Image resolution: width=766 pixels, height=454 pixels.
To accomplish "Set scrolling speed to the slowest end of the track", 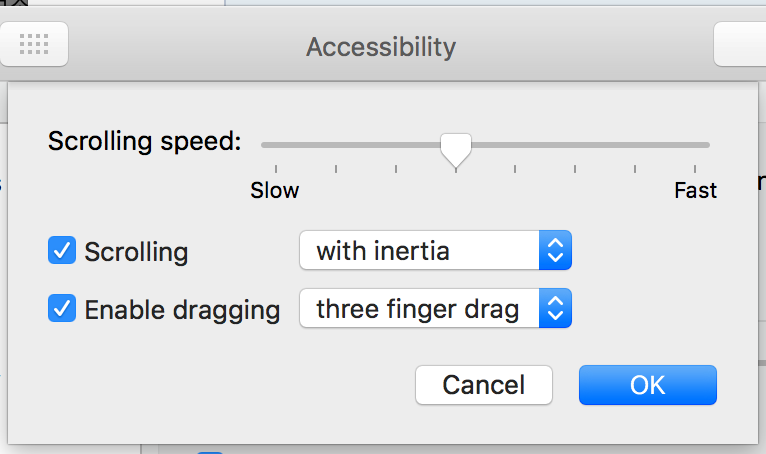I will click(x=264, y=145).
